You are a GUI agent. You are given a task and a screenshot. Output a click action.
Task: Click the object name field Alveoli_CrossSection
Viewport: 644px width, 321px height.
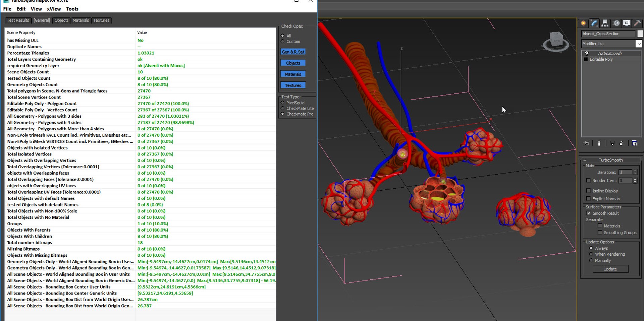[608, 34]
